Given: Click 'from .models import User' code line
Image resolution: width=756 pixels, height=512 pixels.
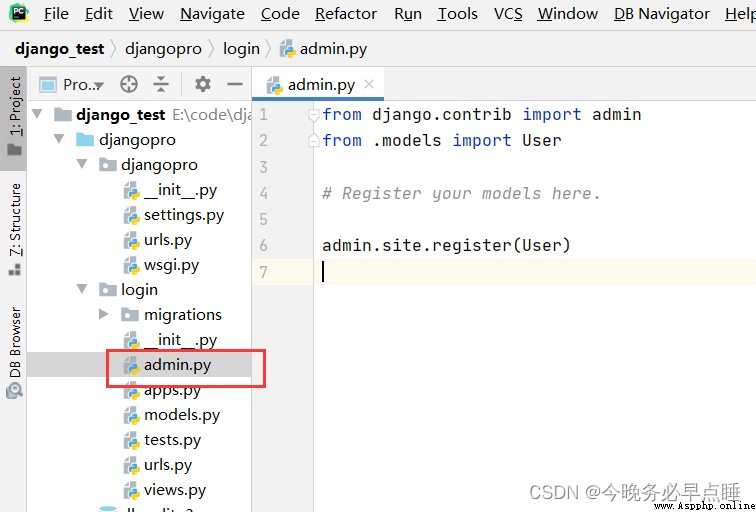Looking at the screenshot, I should (x=442, y=140).
